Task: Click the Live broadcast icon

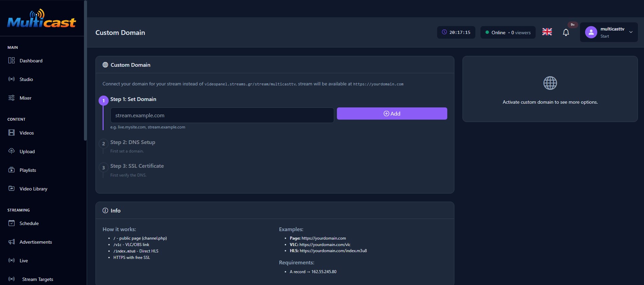Action: pos(12,260)
